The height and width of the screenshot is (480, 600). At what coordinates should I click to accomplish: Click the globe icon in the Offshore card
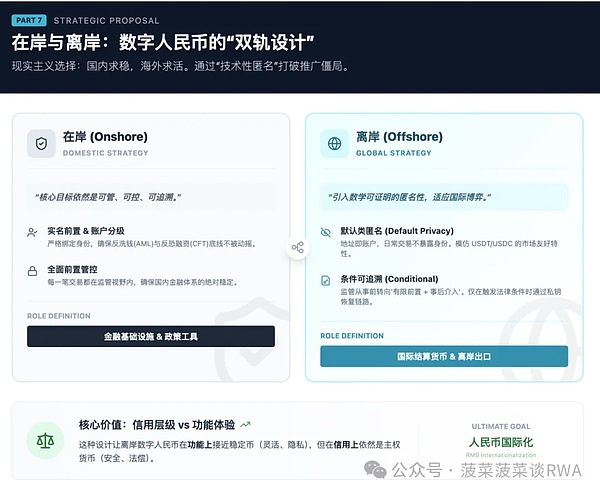(334, 144)
